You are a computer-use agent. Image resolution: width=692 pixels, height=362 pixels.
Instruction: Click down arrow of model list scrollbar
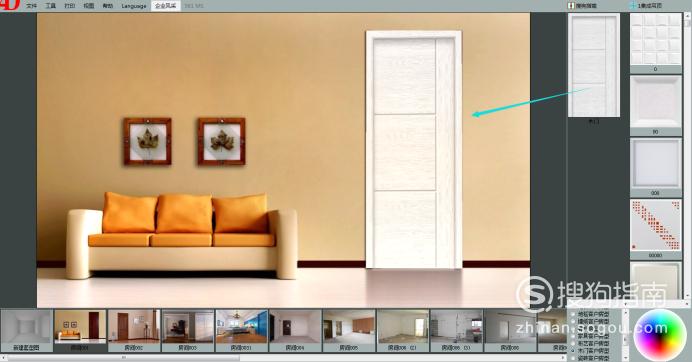[625, 357]
